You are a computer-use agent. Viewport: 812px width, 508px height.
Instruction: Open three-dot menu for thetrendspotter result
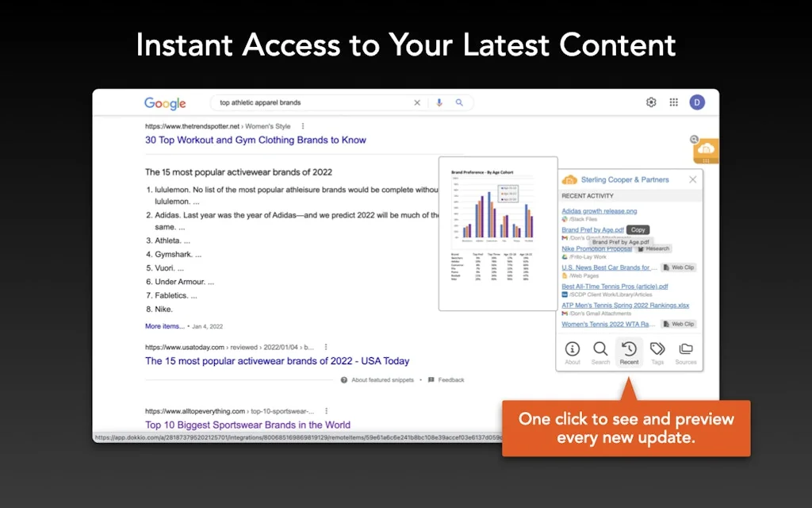(303, 126)
